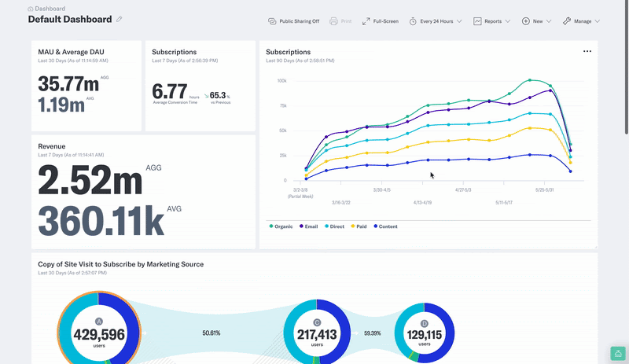The height and width of the screenshot is (364, 629).
Task: Click the 6.77 hours conversion value
Action: click(170, 91)
